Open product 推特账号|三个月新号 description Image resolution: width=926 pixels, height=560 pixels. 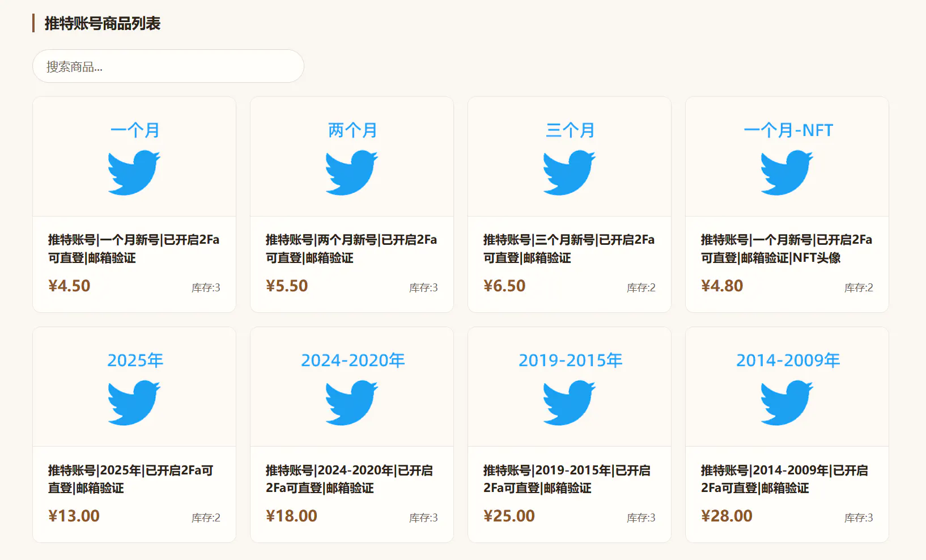point(569,249)
